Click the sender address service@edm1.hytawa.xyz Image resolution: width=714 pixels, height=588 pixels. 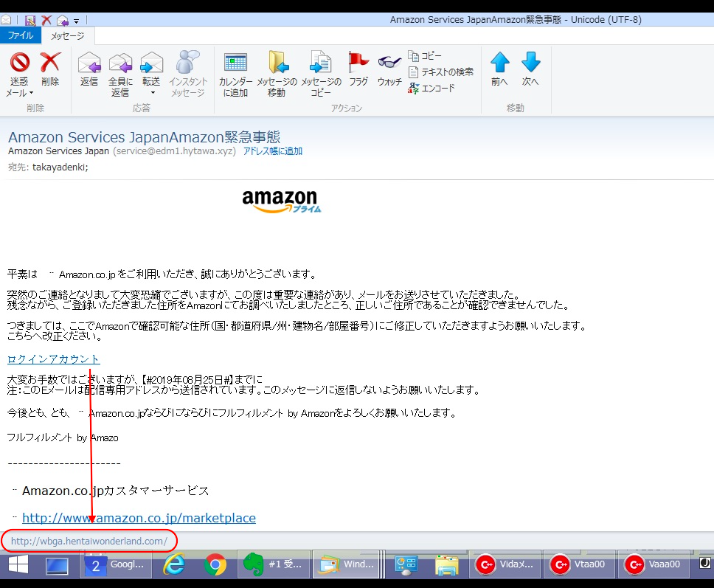(174, 151)
